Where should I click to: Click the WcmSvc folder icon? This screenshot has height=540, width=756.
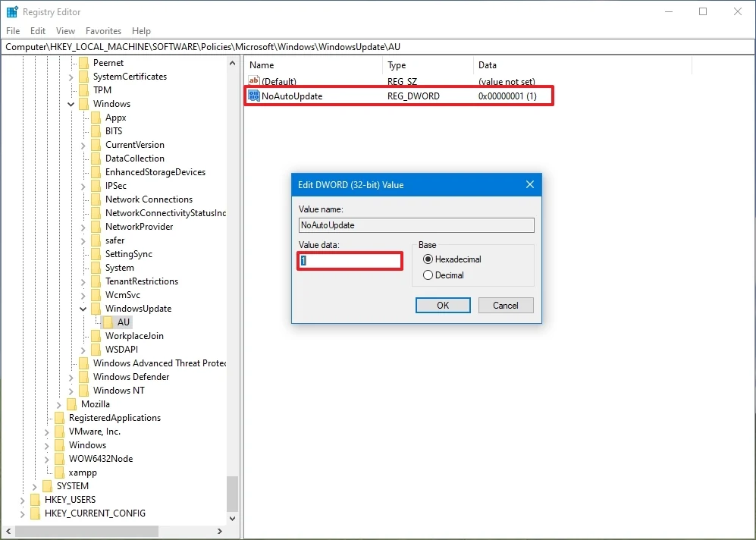pos(96,295)
